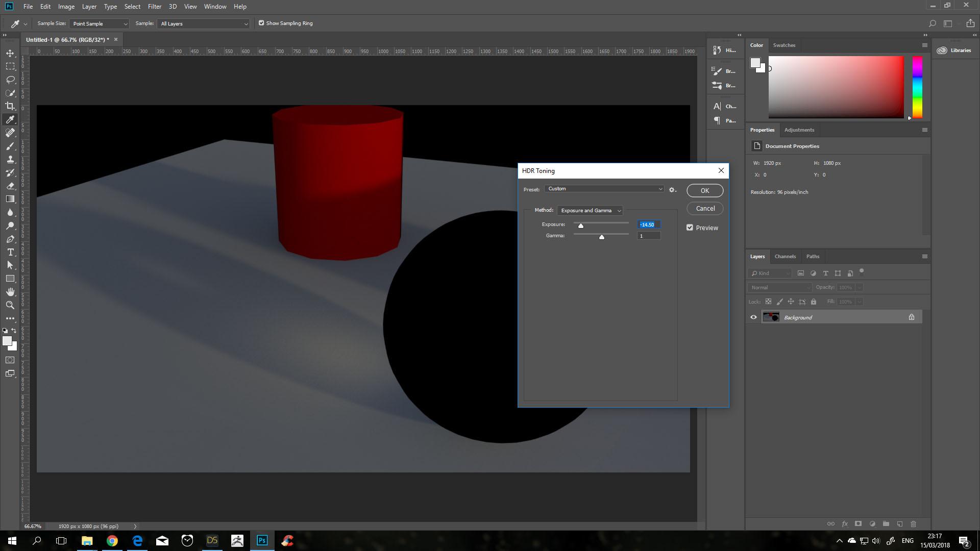
Task: Select the Hand tool
Action: click(x=10, y=292)
